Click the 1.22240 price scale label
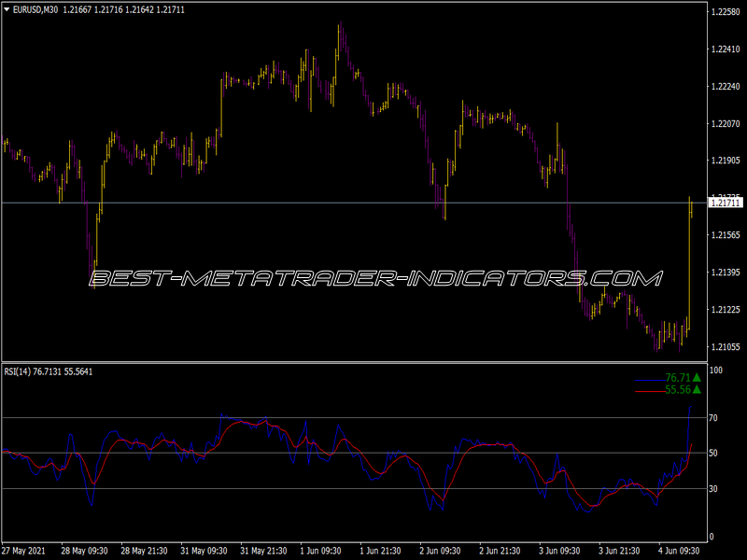The width and height of the screenshot is (747, 560). [x=726, y=86]
